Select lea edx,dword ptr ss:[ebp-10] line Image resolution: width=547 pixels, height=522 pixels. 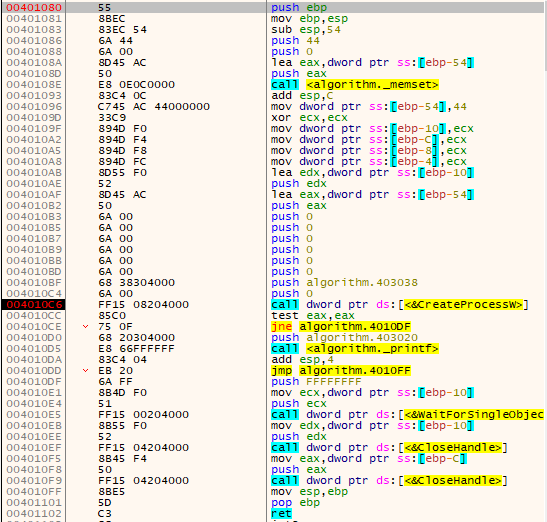coord(372,172)
